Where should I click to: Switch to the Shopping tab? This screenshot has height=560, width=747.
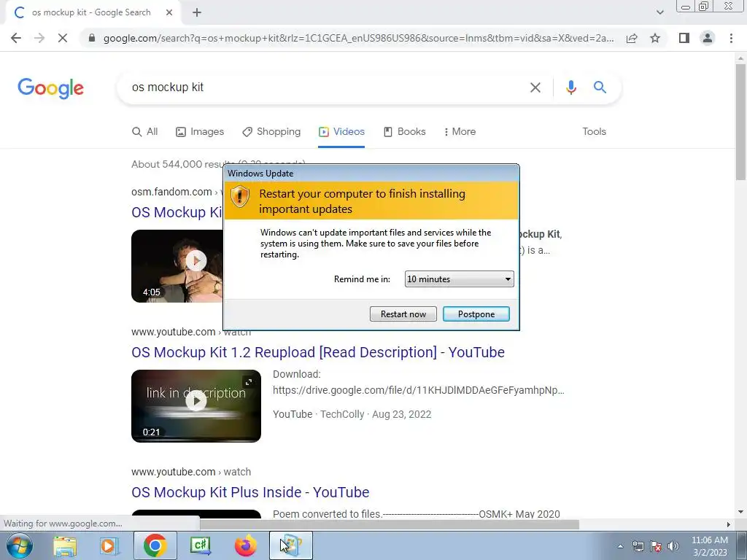click(x=271, y=132)
